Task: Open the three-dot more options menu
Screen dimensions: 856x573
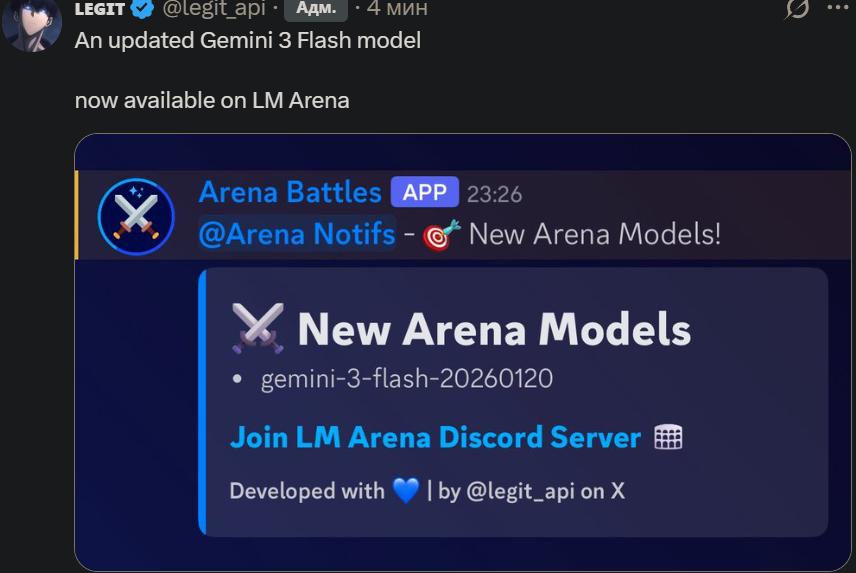Action: [x=838, y=7]
